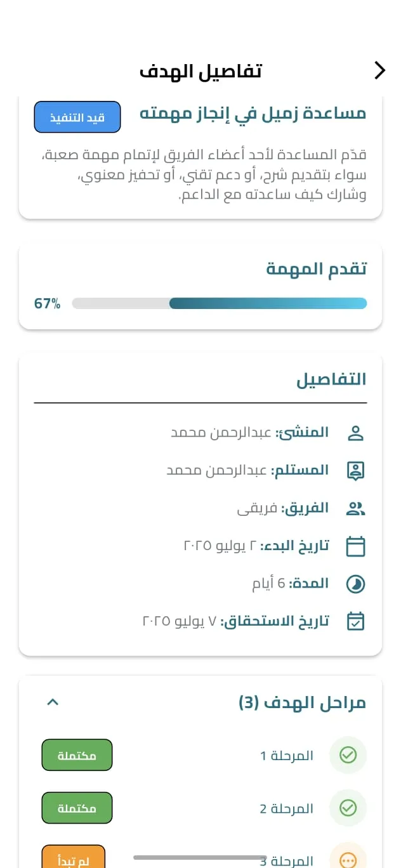
Task: Select the duration clock icon next to المدة
Action: click(356, 583)
